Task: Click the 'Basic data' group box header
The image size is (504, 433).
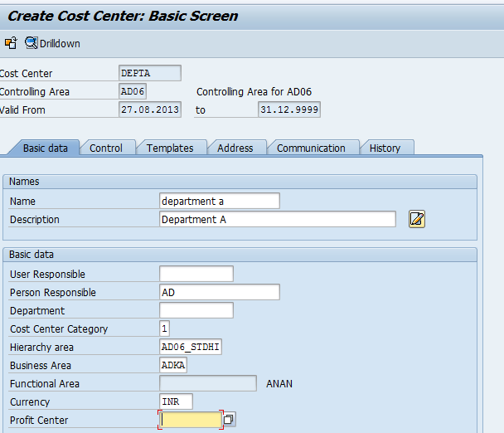Action: click(240, 255)
